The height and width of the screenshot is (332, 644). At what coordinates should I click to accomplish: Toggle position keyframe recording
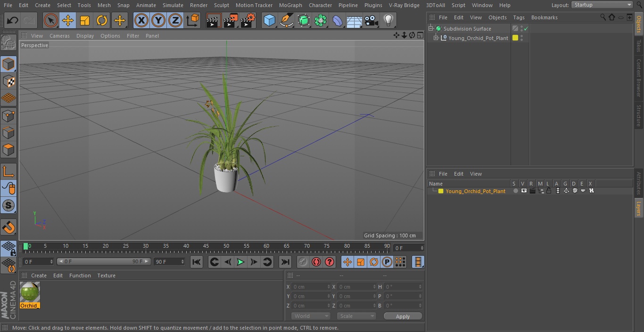[347, 262]
